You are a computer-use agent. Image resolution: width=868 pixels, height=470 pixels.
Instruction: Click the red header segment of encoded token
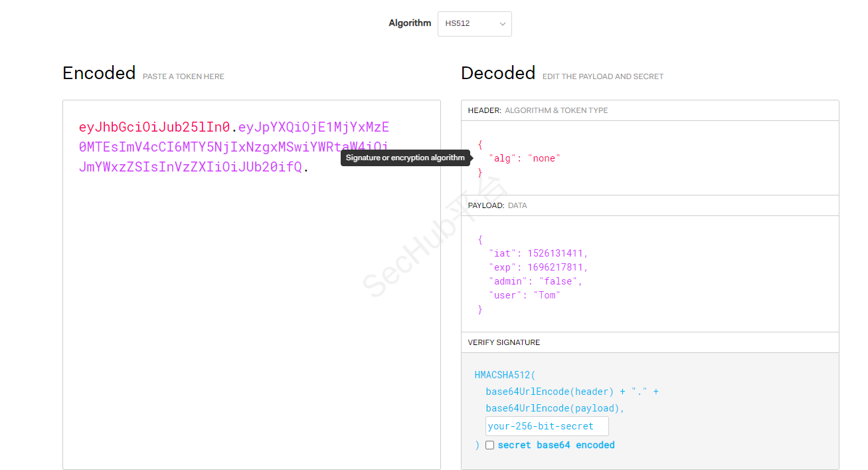(154, 127)
